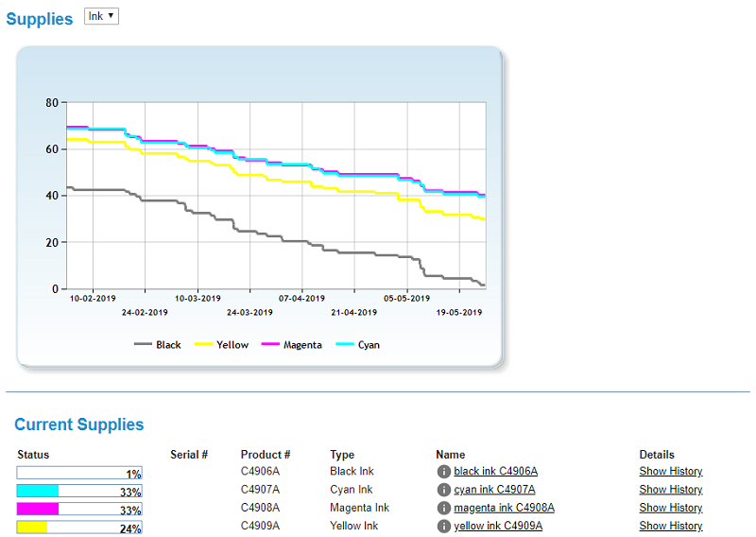Image resolution: width=756 pixels, height=537 pixels.
Task: Open the yellow ink C4909A link
Action: 498,526
